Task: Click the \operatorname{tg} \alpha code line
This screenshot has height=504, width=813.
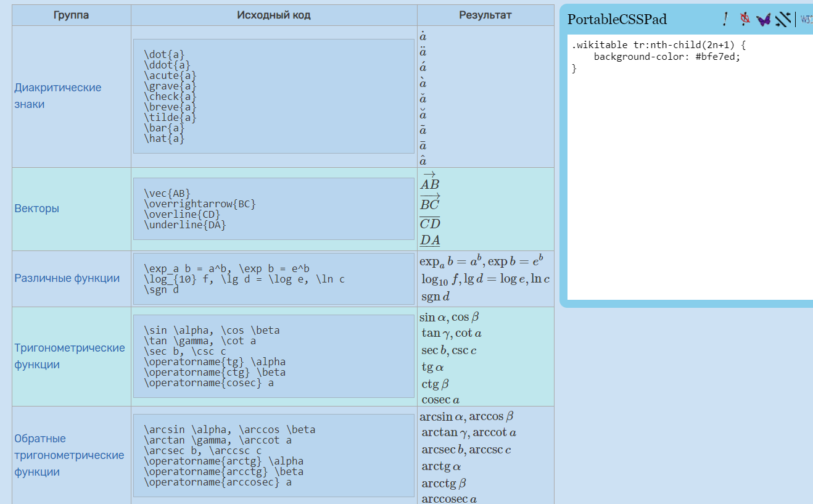Action: tap(215, 362)
